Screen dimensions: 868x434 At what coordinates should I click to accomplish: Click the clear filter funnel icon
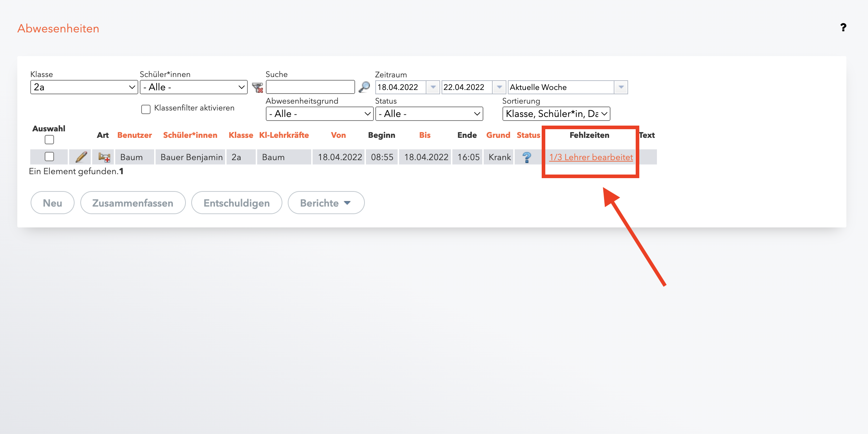coord(257,87)
